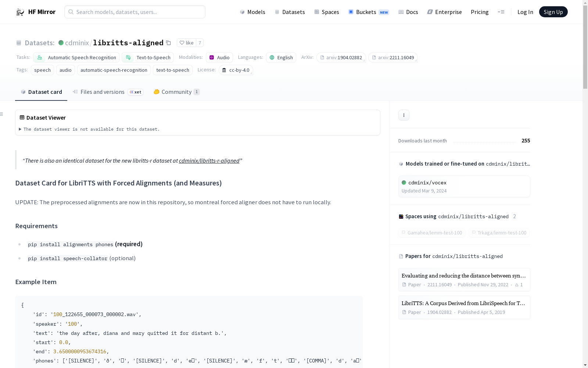The image size is (588, 368).
Task: Switch to the Dataset card tab
Action: (x=41, y=92)
